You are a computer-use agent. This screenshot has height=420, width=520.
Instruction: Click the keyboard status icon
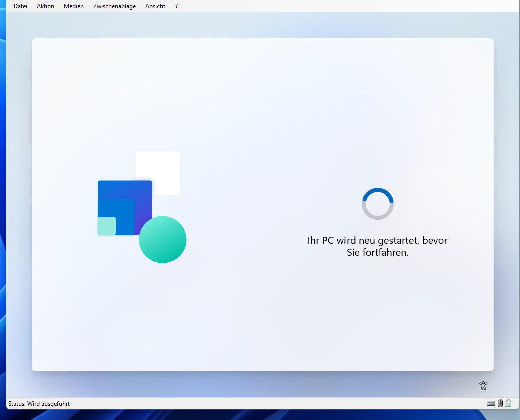click(x=491, y=403)
